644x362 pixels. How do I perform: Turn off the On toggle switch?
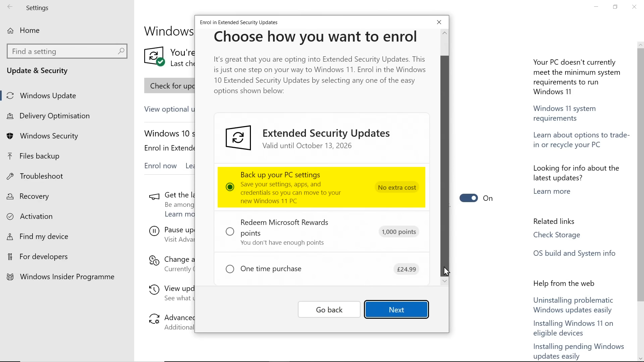coord(469,198)
